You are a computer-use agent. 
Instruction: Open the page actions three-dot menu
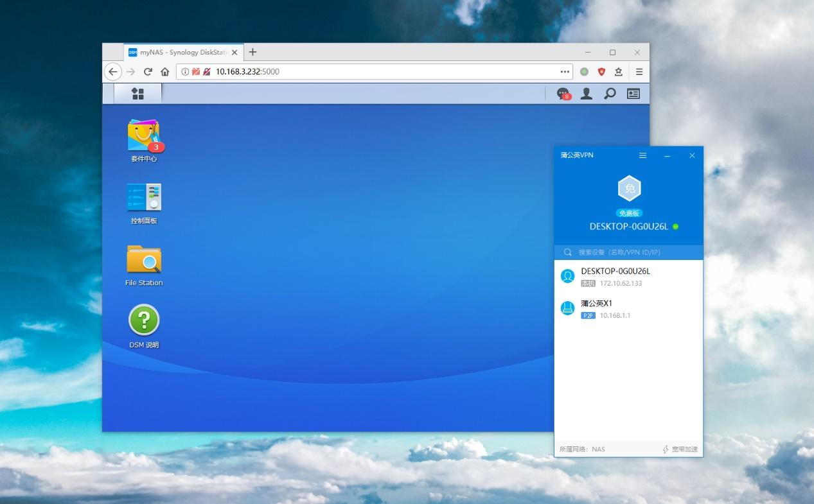coord(565,72)
